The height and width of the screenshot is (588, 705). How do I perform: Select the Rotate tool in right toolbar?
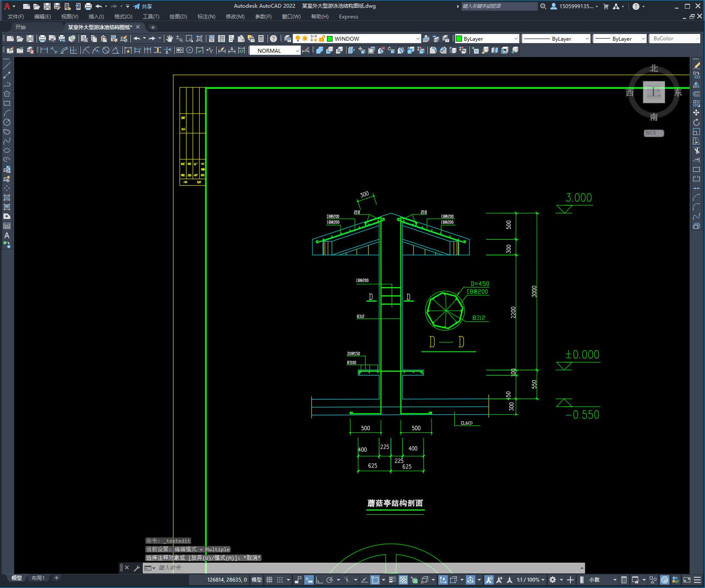coord(696,122)
